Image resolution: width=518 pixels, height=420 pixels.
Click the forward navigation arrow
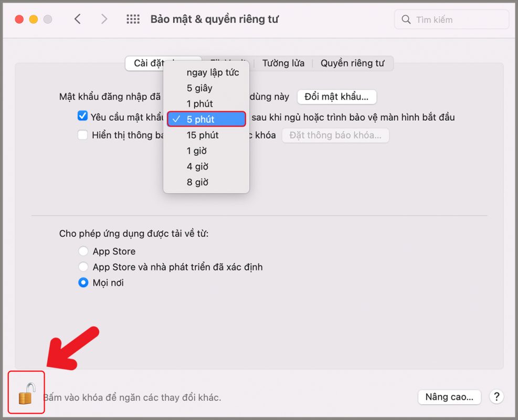pyautogui.click(x=104, y=19)
